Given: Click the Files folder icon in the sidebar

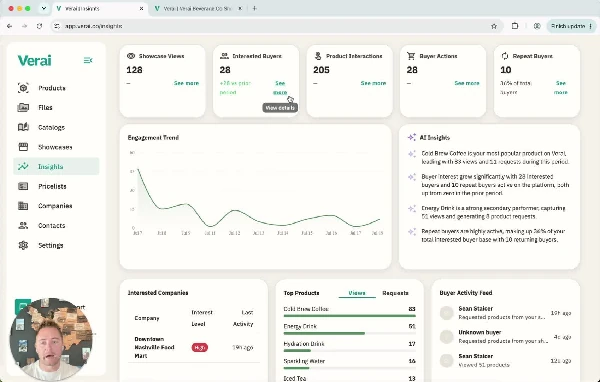Looking at the screenshot, I should click(x=23, y=108).
